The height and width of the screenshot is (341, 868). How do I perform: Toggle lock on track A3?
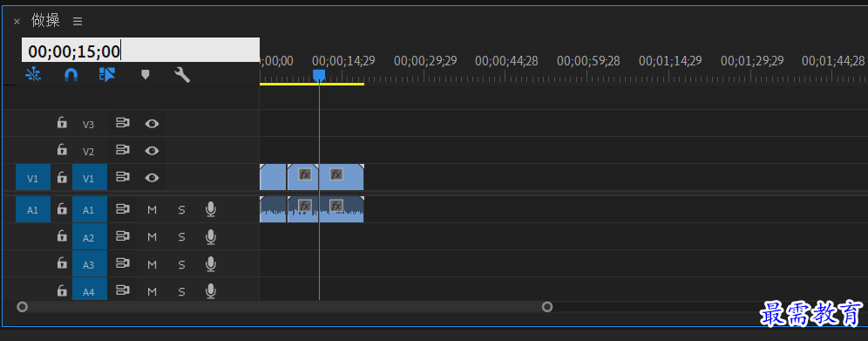click(x=62, y=263)
